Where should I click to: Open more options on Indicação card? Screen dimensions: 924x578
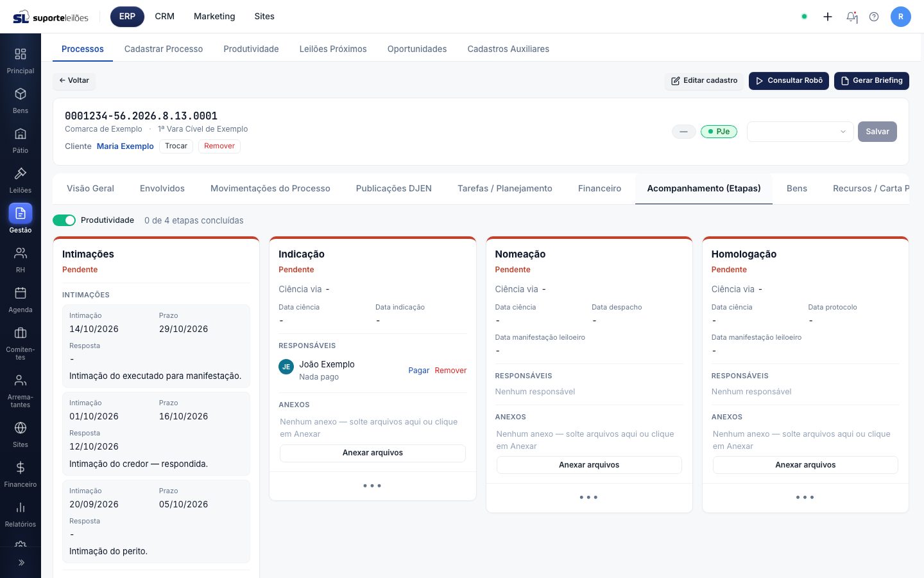(x=372, y=486)
